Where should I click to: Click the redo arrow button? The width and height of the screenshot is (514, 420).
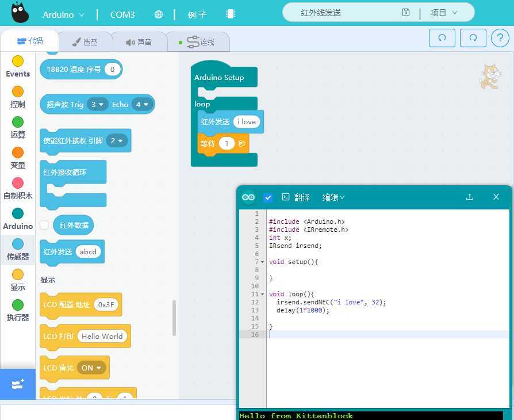click(x=473, y=38)
